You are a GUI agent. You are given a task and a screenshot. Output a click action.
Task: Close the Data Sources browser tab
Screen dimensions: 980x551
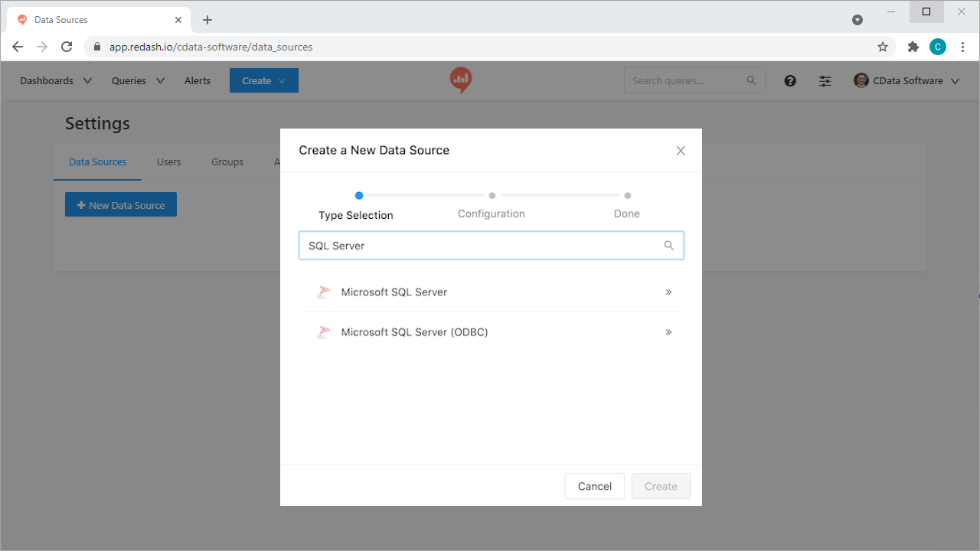178,20
